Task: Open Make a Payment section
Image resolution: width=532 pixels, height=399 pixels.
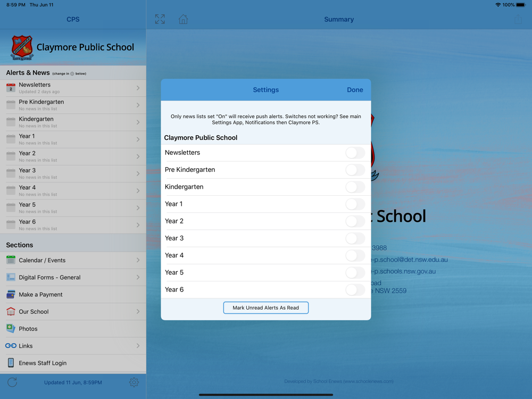Action: tap(73, 294)
